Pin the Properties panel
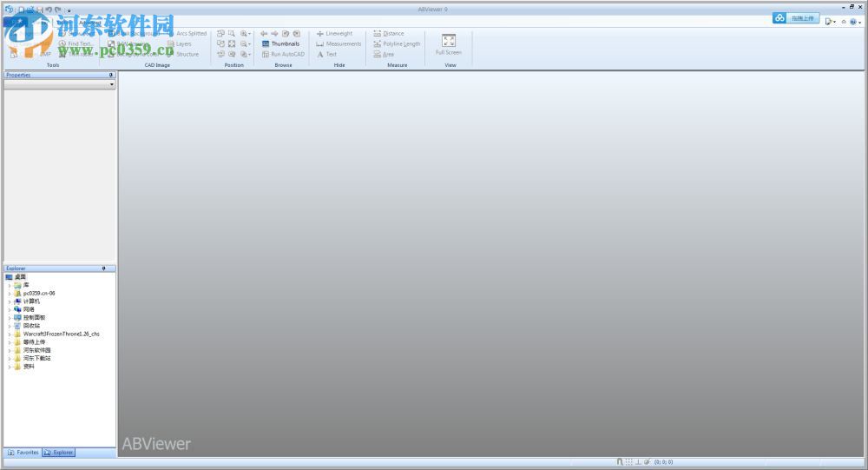Image resolution: width=868 pixels, height=470 pixels. coord(111,75)
